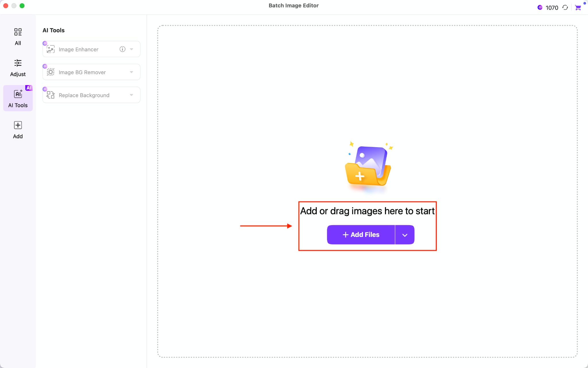Viewport: 588px width, 368px height.
Task: Select the Image Enhancer tool icon
Action: [x=51, y=49]
